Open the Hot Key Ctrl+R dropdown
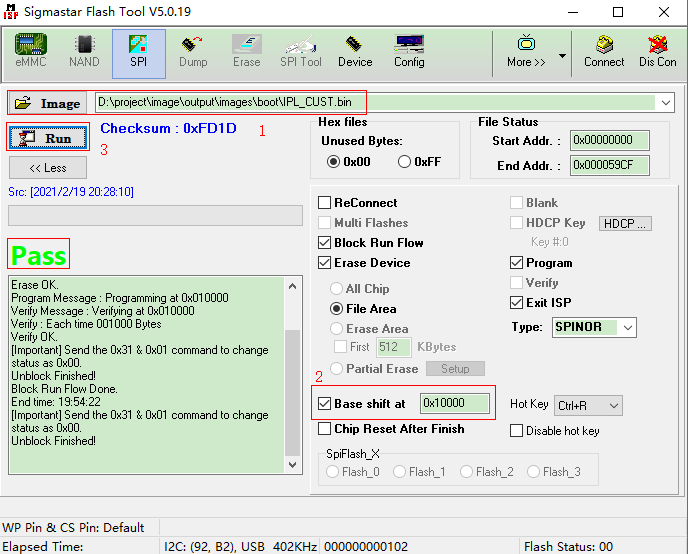The height and width of the screenshot is (554, 688). point(613,405)
